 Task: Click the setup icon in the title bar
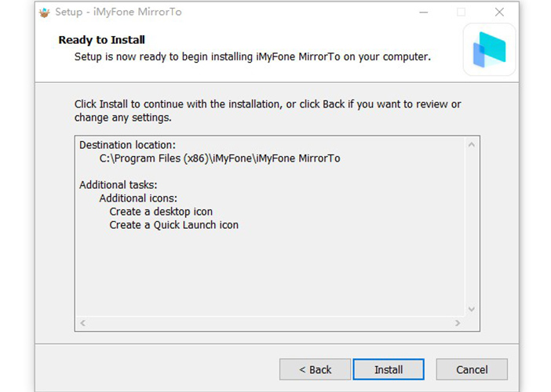[x=44, y=13]
